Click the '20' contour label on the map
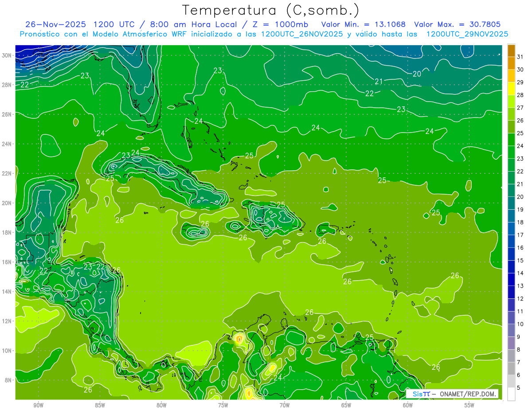 tap(417, 74)
